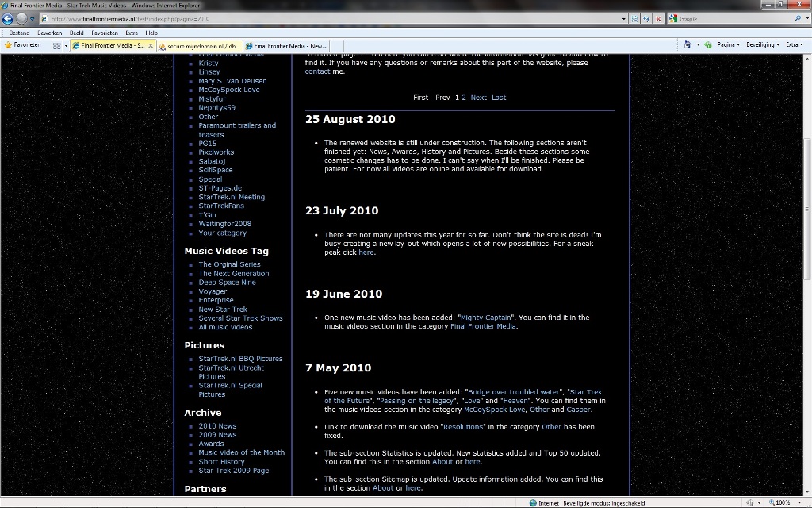Go to page 2 of the news
The width and height of the screenshot is (812, 508).
tap(464, 98)
